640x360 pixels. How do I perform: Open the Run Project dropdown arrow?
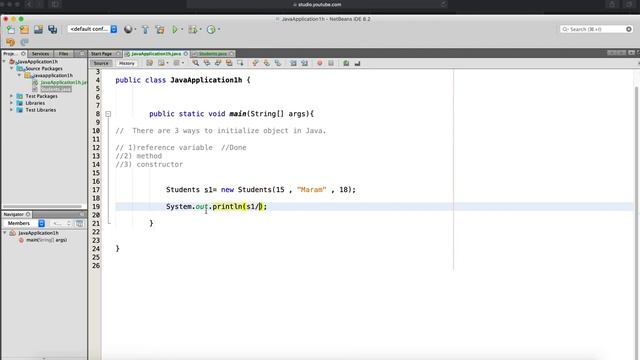tap(182, 29)
